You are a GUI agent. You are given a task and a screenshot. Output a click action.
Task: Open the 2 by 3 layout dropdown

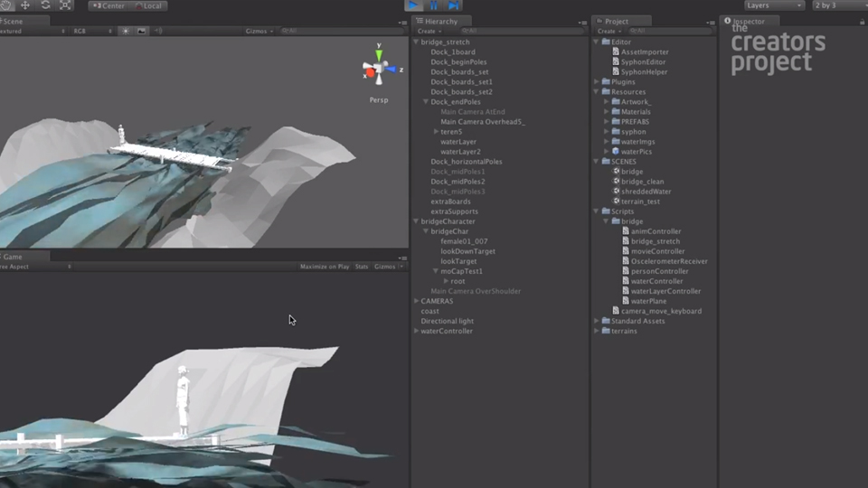click(x=837, y=5)
